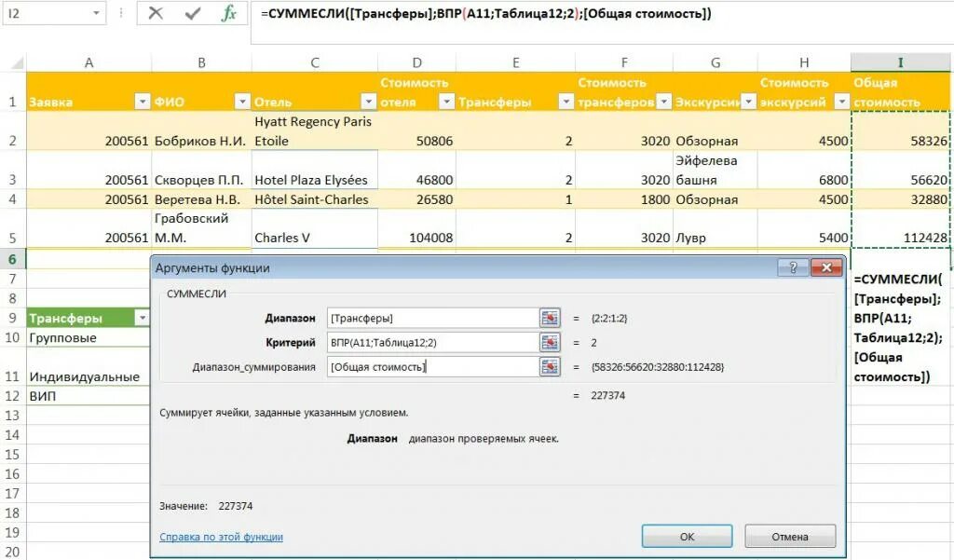
Task: Select row 2 header
Action: tap(13, 130)
